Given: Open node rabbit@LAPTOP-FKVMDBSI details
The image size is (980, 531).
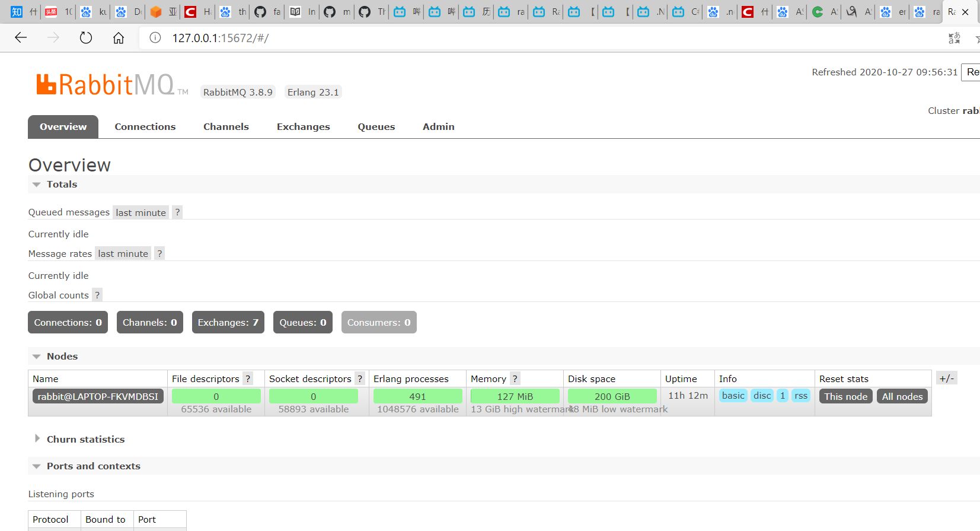Looking at the screenshot, I should pos(98,396).
